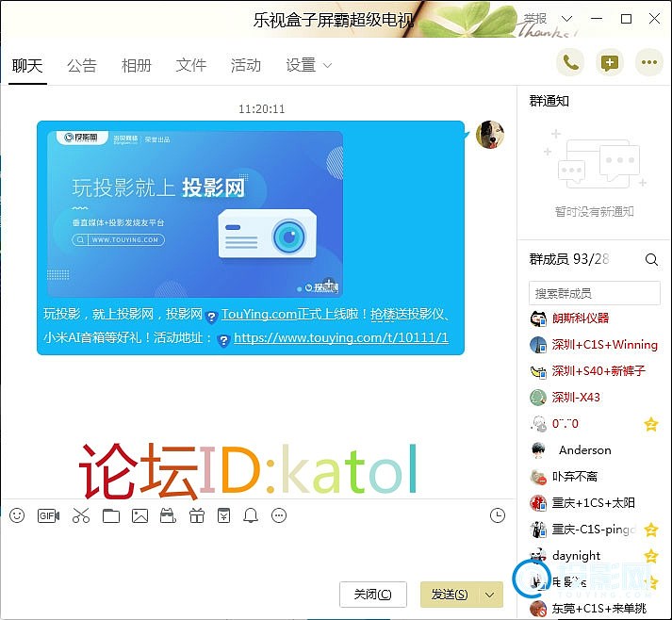Screen dimensions: 672x620
Task: Open the 相册 tab
Action: click(x=137, y=66)
